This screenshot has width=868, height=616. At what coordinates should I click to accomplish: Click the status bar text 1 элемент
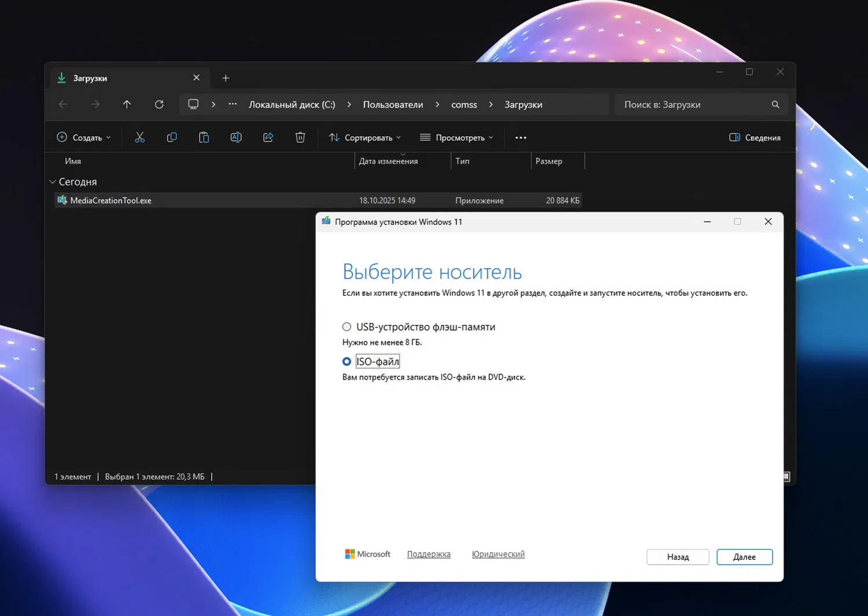click(73, 477)
